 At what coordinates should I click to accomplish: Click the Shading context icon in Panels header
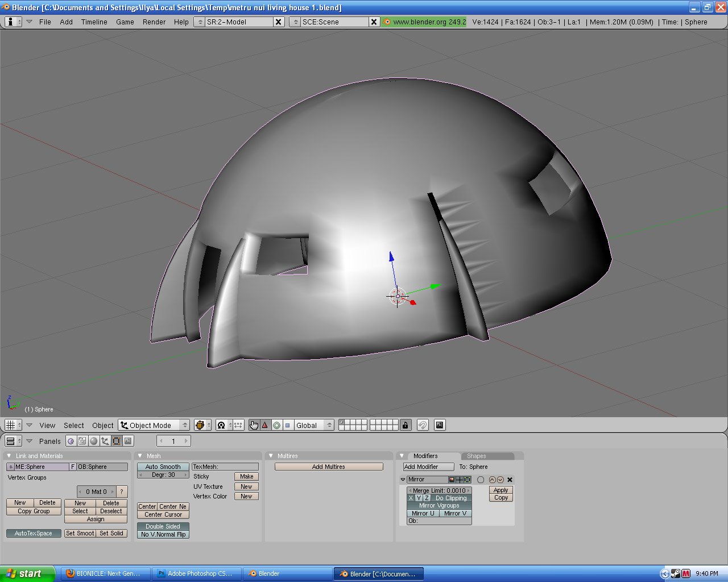coord(94,441)
